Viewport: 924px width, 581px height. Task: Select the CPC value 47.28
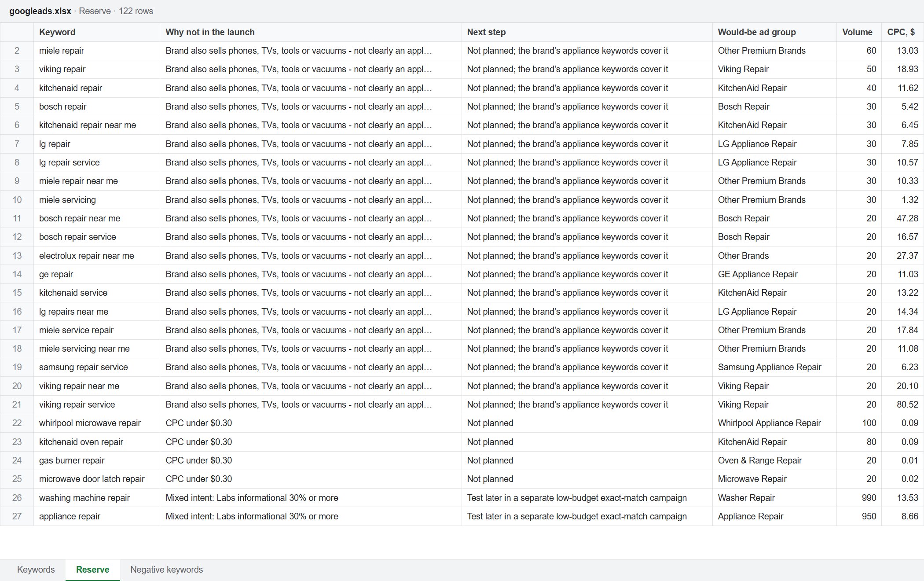[x=902, y=218]
